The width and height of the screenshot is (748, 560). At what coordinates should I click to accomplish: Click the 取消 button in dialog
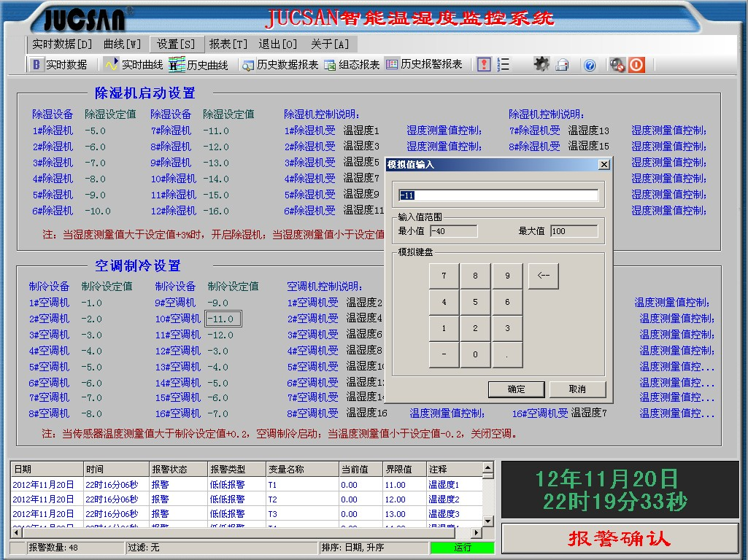[x=577, y=389]
